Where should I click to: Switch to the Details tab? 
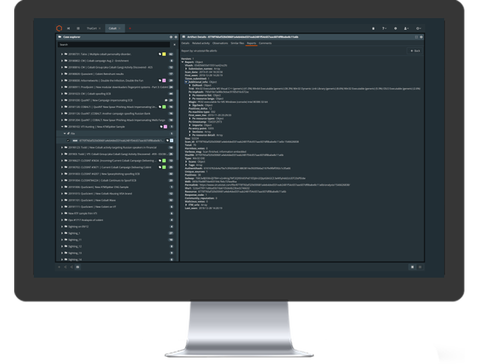click(185, 43)
